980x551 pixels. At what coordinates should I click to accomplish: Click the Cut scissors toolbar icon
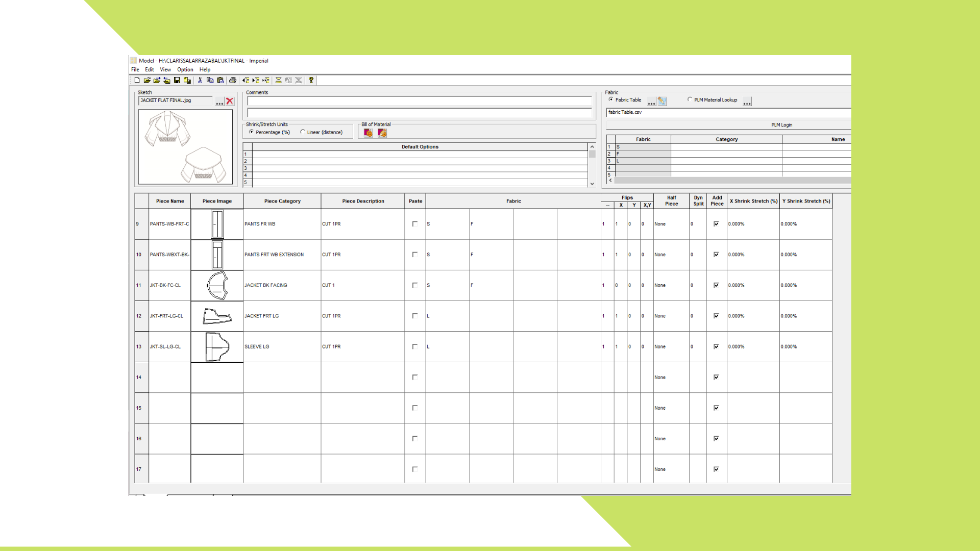point(200,80)
